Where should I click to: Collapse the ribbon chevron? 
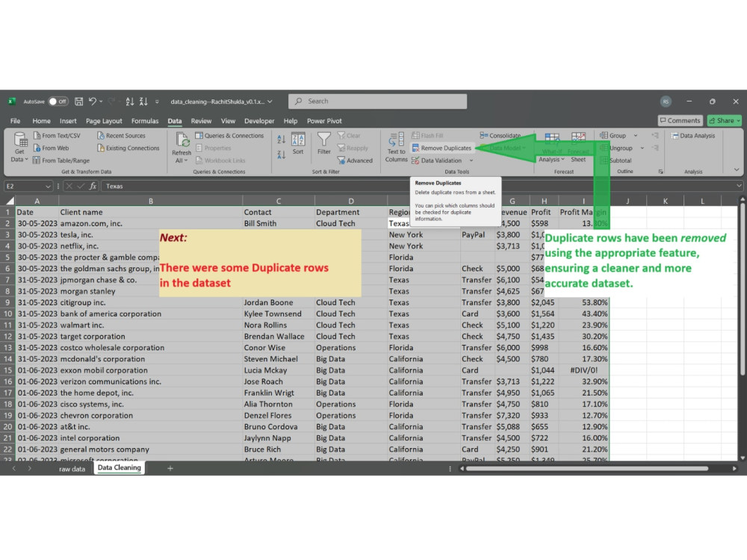click(737, 170)
